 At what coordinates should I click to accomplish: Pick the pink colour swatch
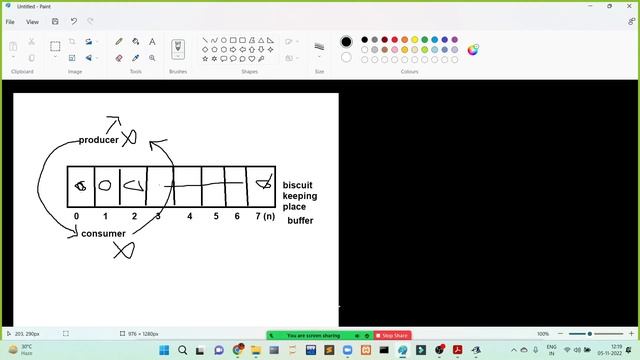[395, 50]
